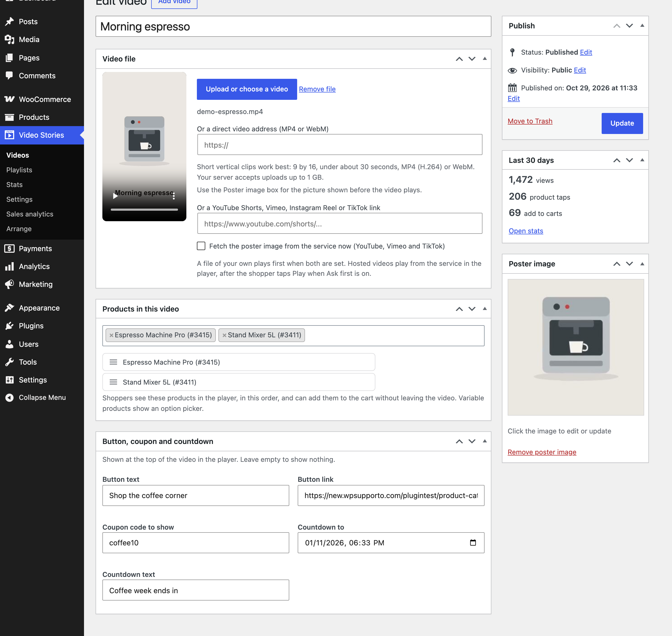The width and height of the screenshot is (672, 636).
Task: Click the Move to Trash link
Action: [x=530, y=121]
